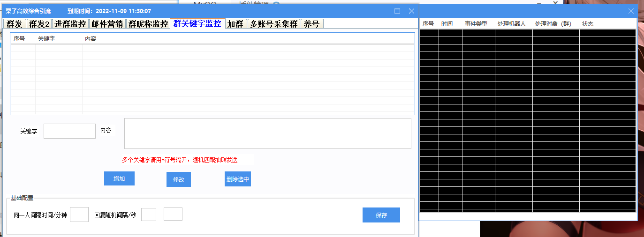Click the 增加 button
Image resolution: width=644 pixels, height=237 pixels.
pos(119,178)
